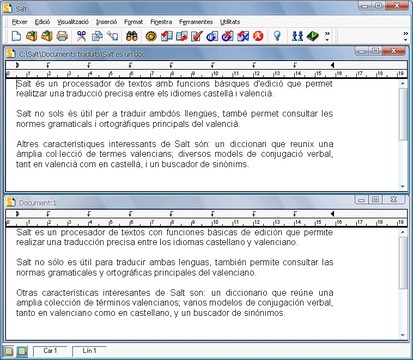Image resolution: width=413 pixels, height=360 pixels.
Task: Minimize the Document:1 child window
Action: point(361,199)
